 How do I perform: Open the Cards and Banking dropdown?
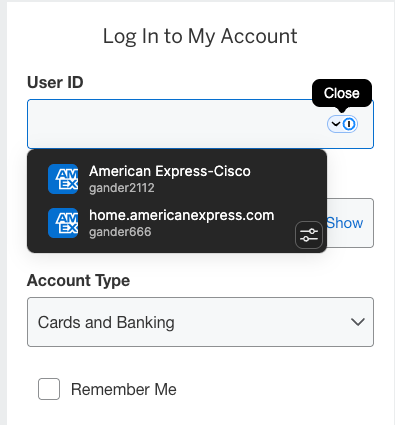pyautogui.click(x=200, y=322)
